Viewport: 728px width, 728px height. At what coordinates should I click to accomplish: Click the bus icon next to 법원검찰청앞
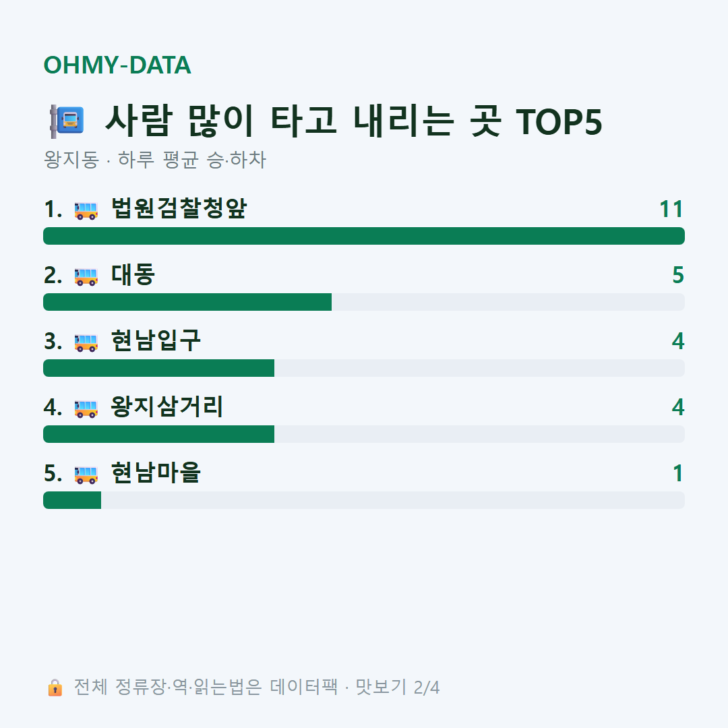click(x=86, y=211)
